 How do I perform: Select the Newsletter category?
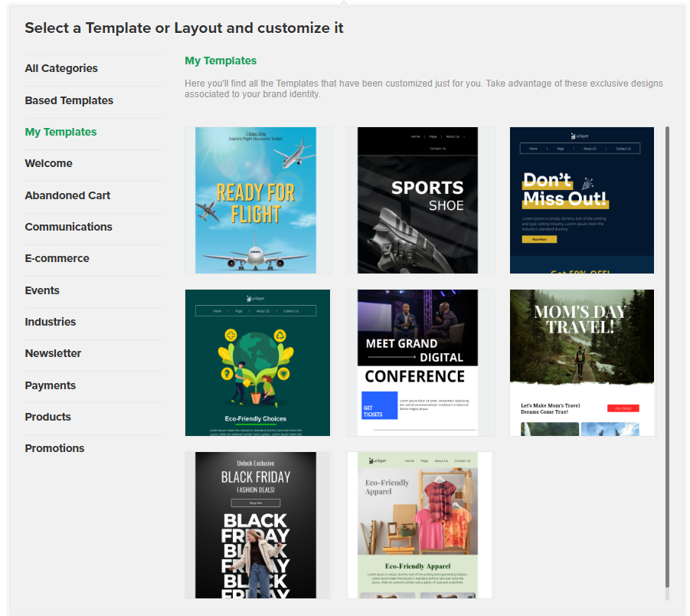(x=53, y=353)
